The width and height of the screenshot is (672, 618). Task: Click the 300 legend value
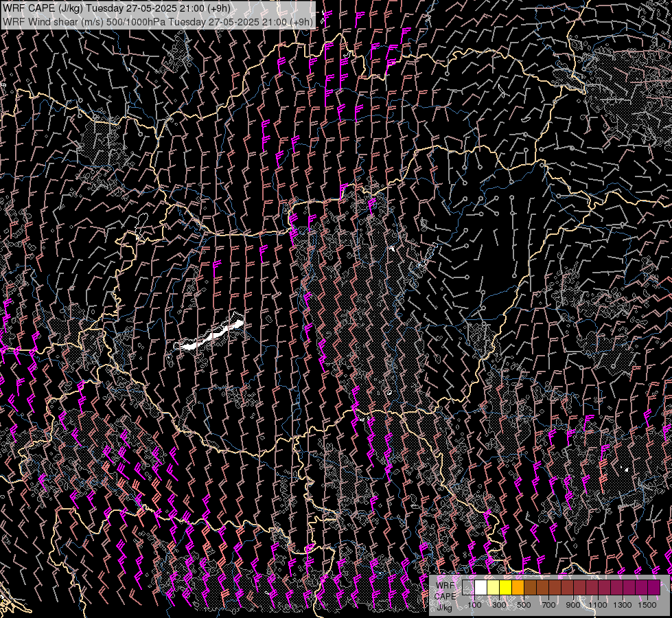pyautogui.click(x=499, y=605)
